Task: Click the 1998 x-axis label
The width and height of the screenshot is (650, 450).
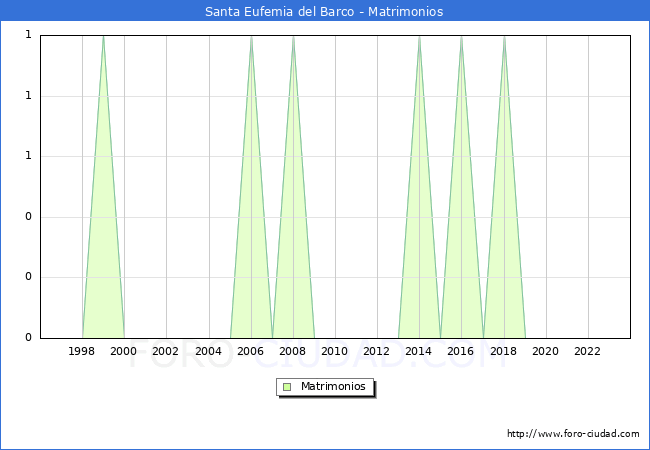Action: [82, 351]
